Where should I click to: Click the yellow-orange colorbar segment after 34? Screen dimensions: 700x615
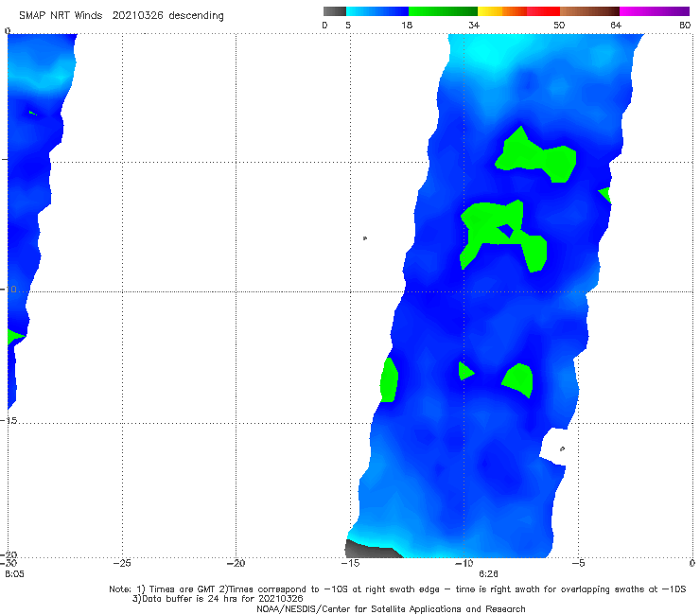(502, 11)
